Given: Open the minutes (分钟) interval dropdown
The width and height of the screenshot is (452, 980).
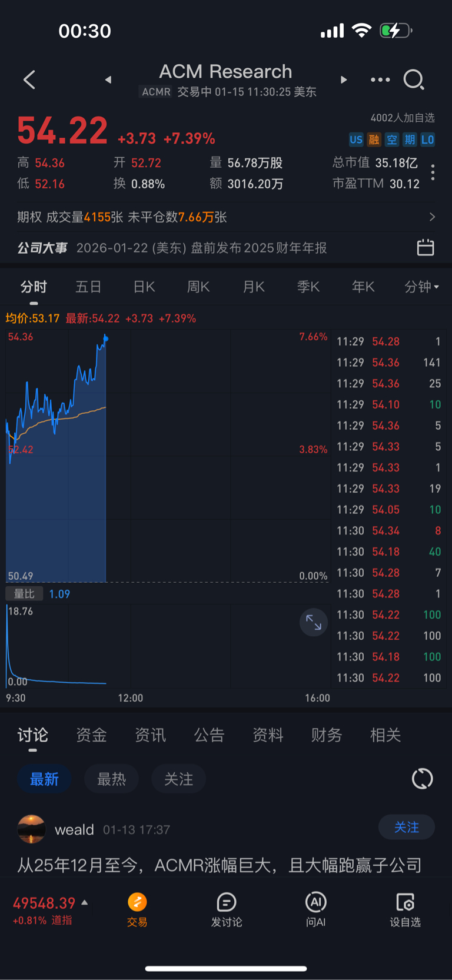Looking at the screenshot, I should (x=421, y=287).
